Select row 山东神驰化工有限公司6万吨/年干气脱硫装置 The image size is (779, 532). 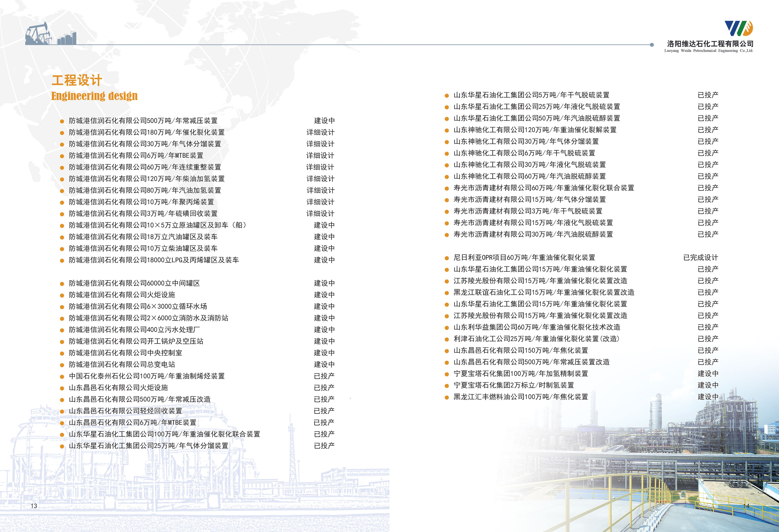tap(582, 153)
